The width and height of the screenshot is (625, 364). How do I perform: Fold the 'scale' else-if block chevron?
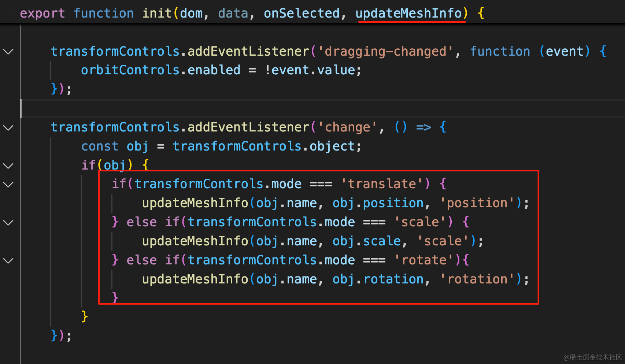pyautogui.click(x=8, y=223)
